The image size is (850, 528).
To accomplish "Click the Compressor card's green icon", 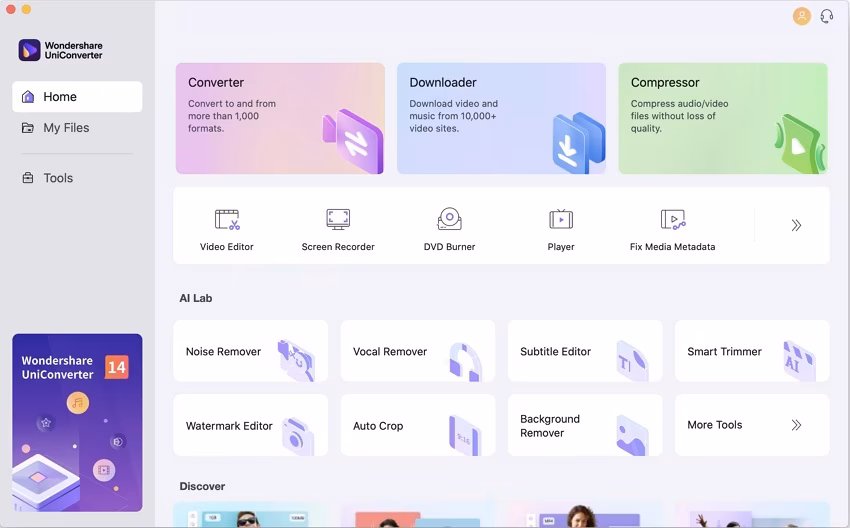I will point(800,144).
